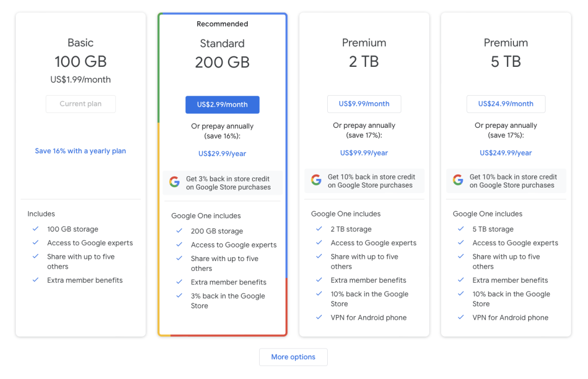Select US$29.99/year annual prepay link
Viewport: 588px width, 379px height.
pos(222,154)
